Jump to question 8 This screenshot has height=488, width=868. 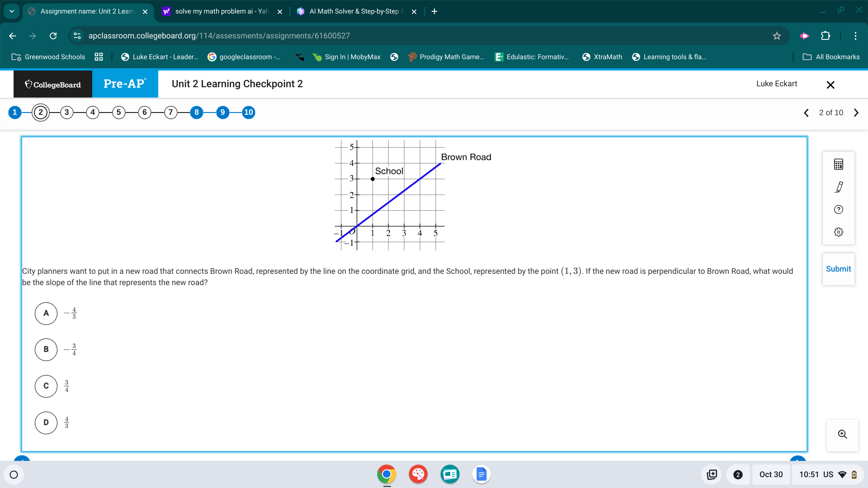[x=197, y=113]
